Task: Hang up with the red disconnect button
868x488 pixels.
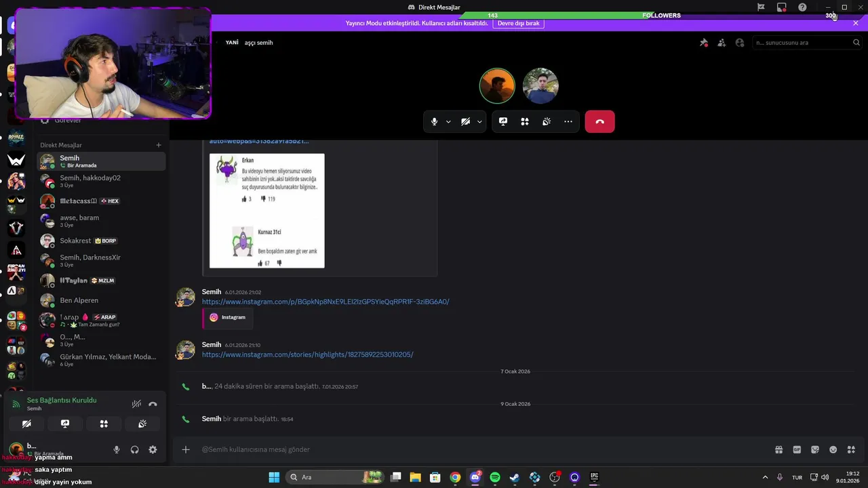Action: pos(599,122)
